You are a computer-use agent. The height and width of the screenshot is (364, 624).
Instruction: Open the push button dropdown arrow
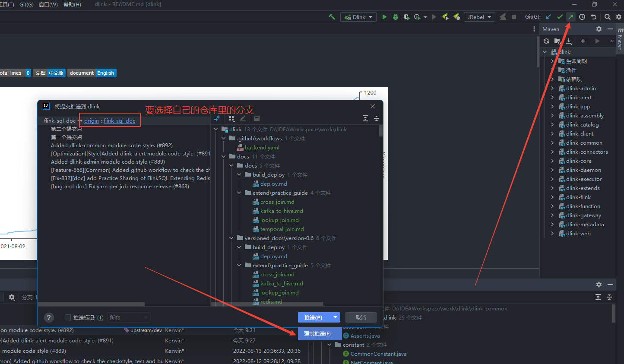(336, 317)
